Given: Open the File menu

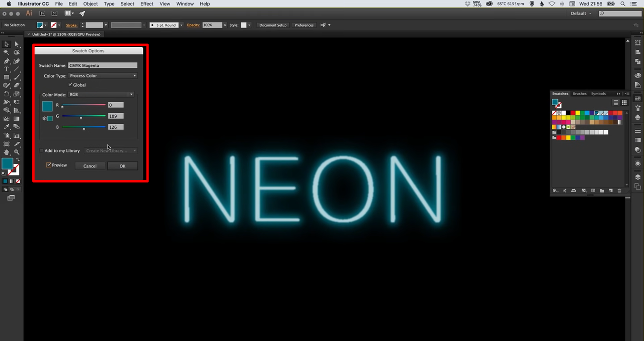Looking at the screenshot, I should 59,4.
